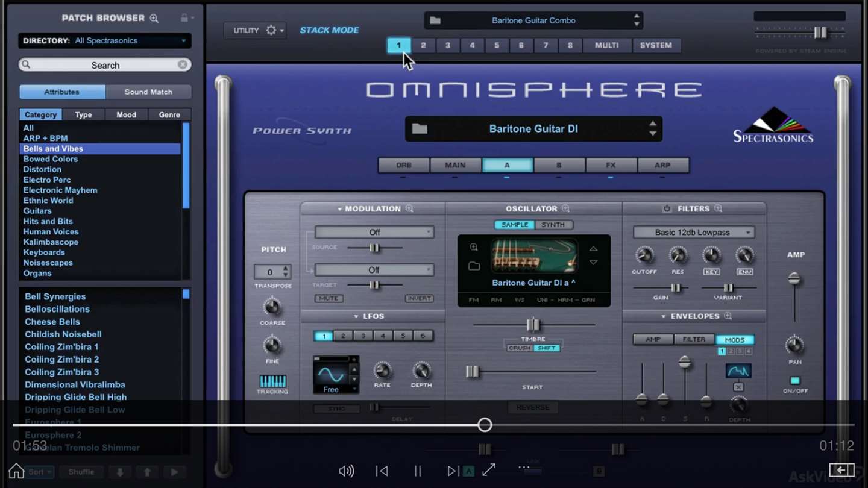Show the FILTER envelope
The height and width of the screenshot is (488, 868).
694,340
